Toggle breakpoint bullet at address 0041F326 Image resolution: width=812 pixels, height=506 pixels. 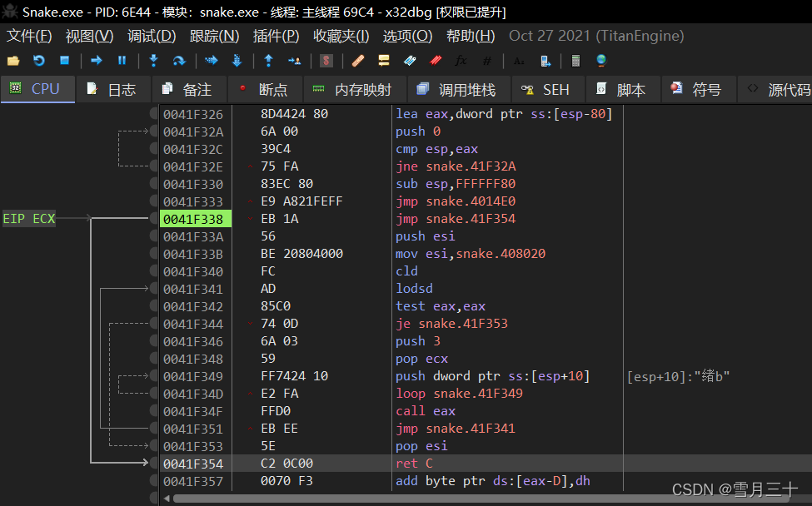click(x=154, y=114)
